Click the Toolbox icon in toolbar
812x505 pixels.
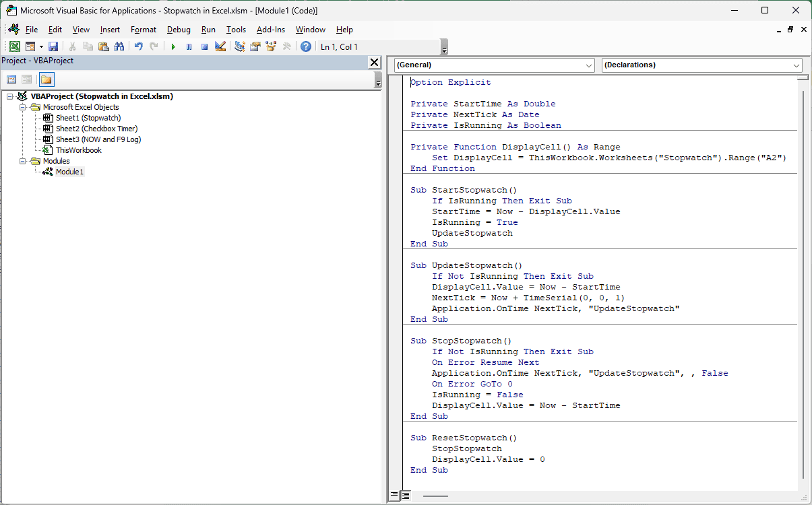(x=286, y=46)
